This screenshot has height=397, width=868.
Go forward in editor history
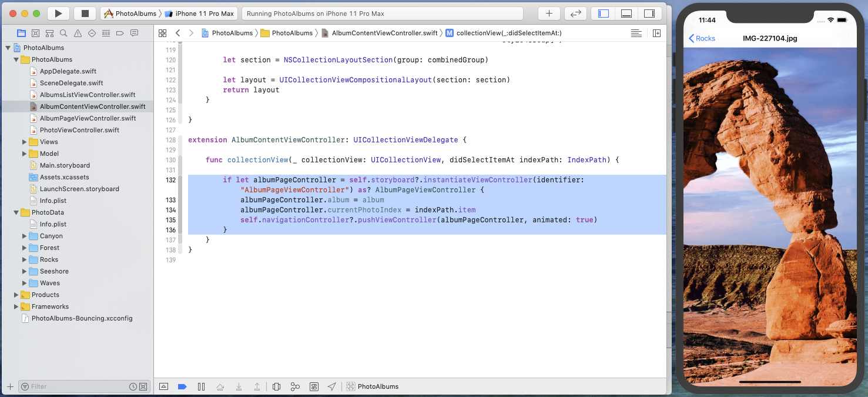191,33
